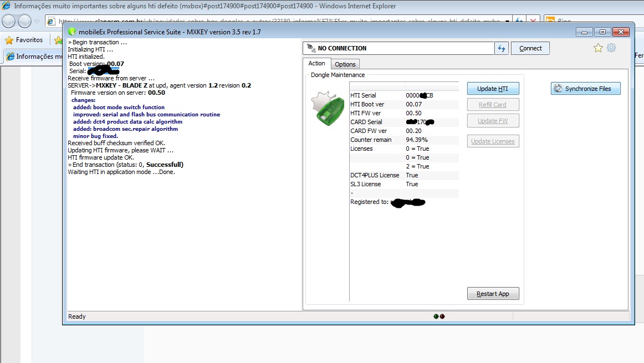Click the 'True' value for SL3 License
The image size is (644, 363).
(x=412, y=184)
